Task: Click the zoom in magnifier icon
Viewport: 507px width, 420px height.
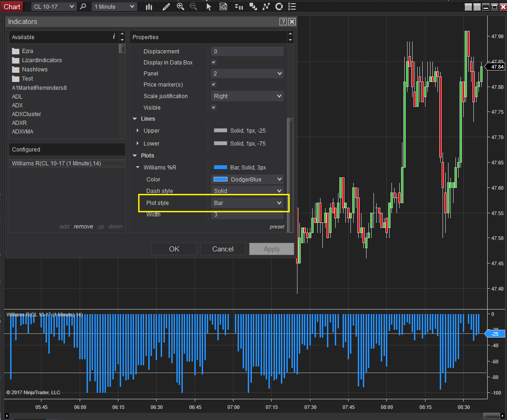Action: pos(180,7)
